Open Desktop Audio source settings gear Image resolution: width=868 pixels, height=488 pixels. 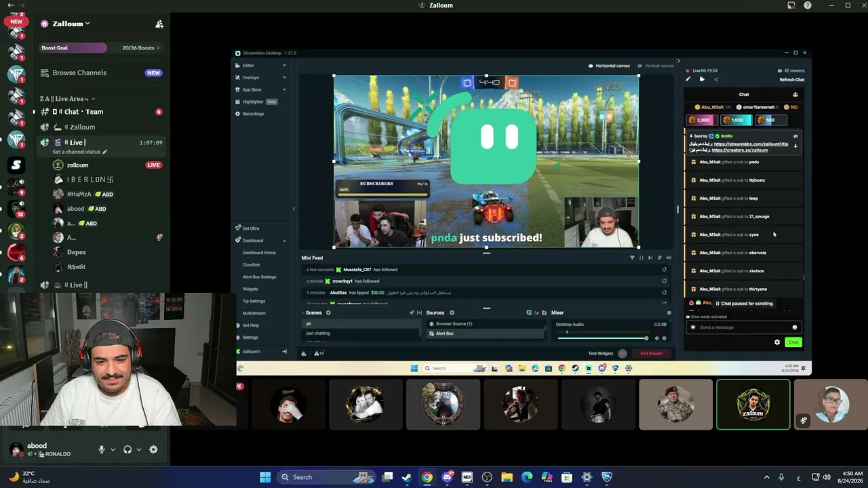tap(665, 338)
